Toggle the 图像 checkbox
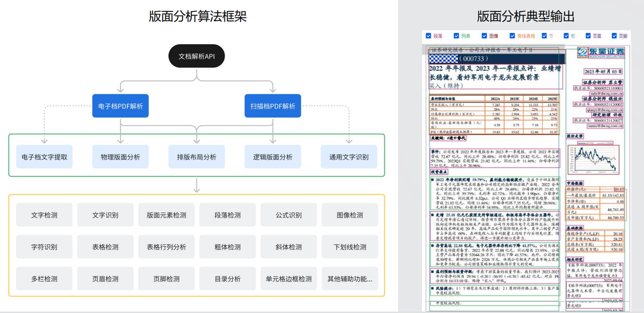644x313 pixels. pyautogui.click(x=484, y=36)
